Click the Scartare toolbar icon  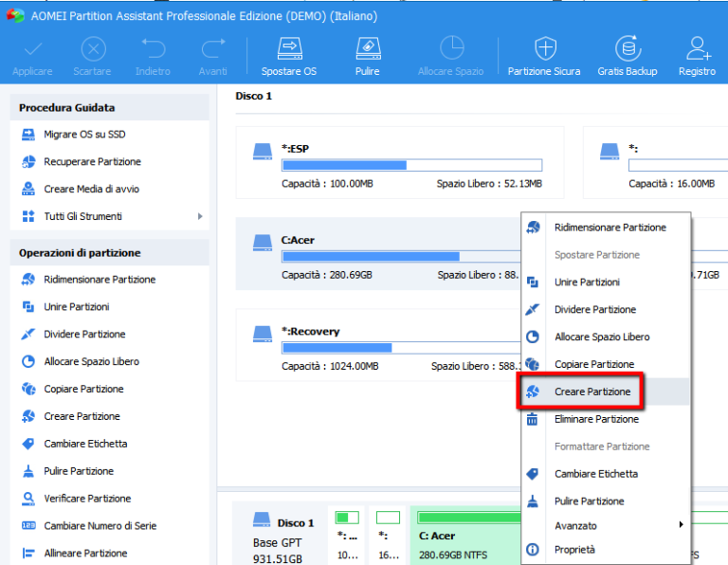click(93, 48)
